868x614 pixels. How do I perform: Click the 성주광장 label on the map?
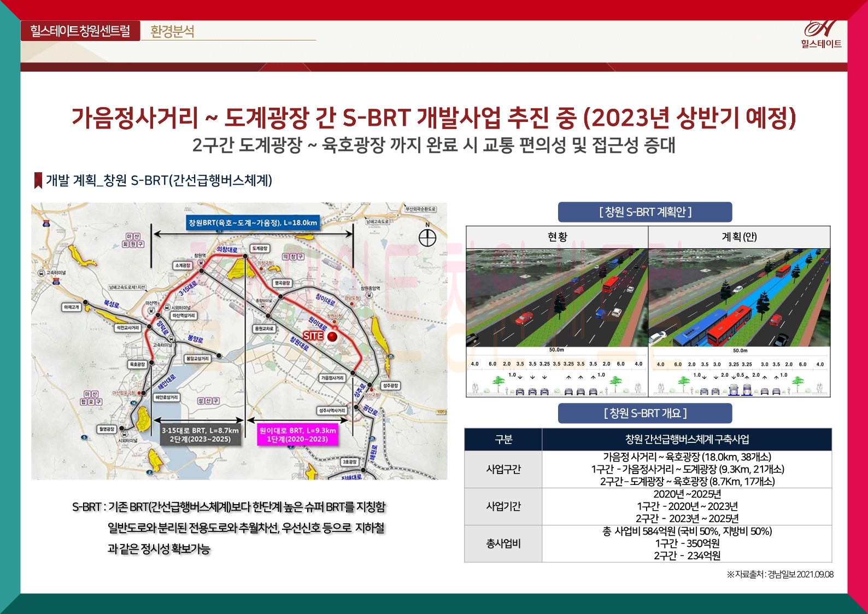(x=391, y=385)
